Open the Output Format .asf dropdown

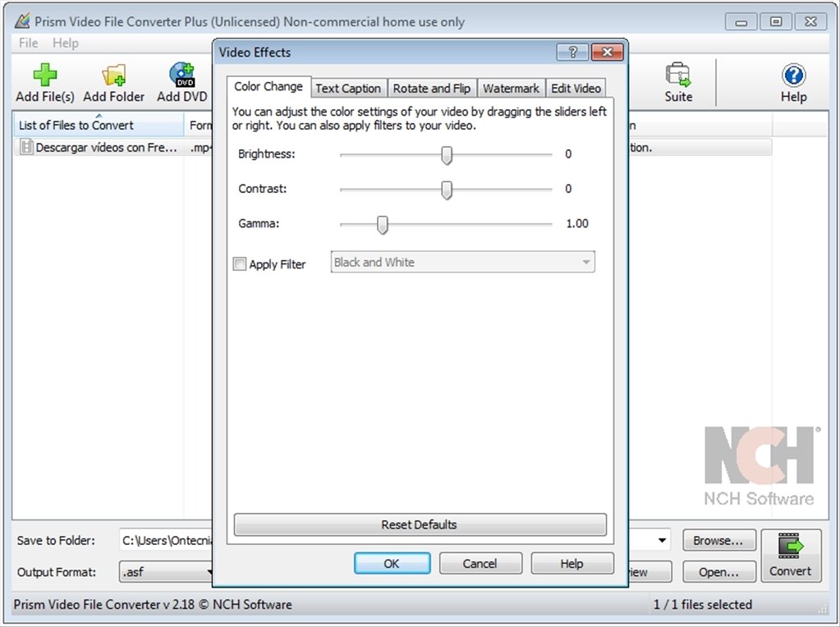pyautogui.click(x=166, y=572)
